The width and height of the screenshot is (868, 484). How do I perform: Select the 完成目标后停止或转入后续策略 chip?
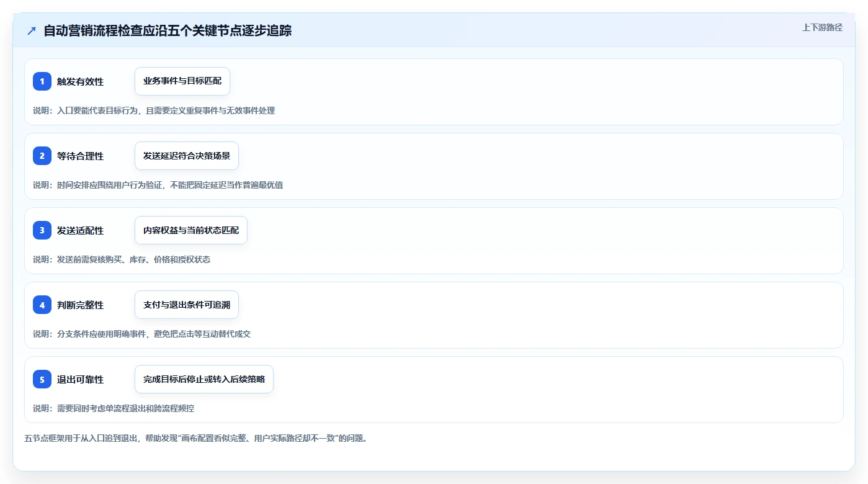click(x=204, y=379)
